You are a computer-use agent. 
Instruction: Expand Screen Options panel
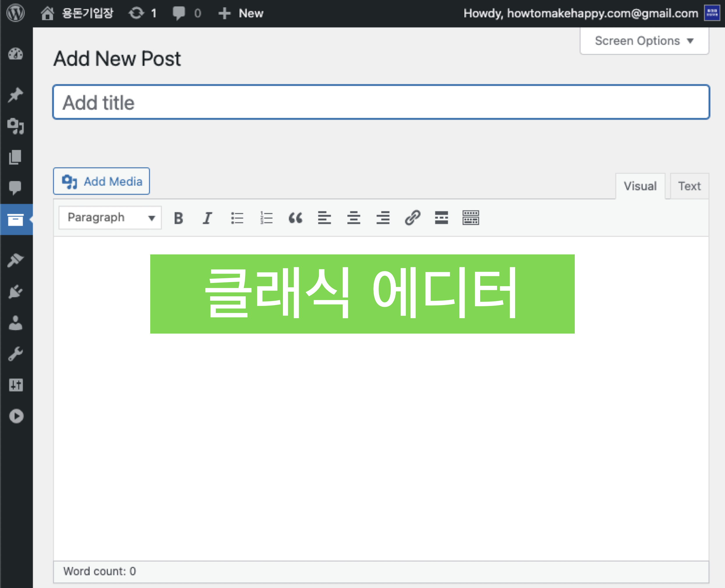click(644, 41)
